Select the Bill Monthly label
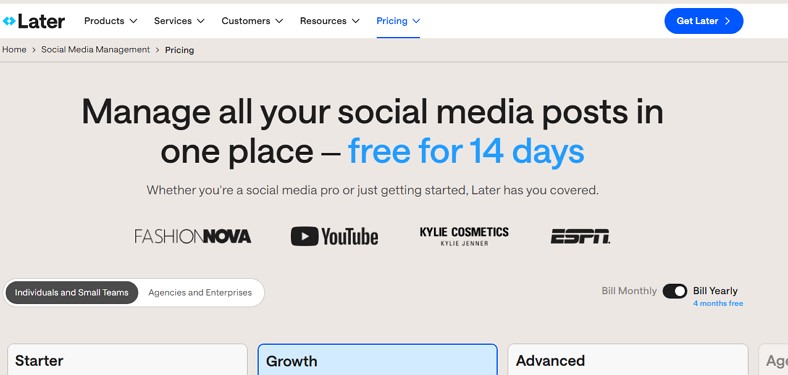The width and height of the screenshot is (788, 375). click(x=629, y=291)
